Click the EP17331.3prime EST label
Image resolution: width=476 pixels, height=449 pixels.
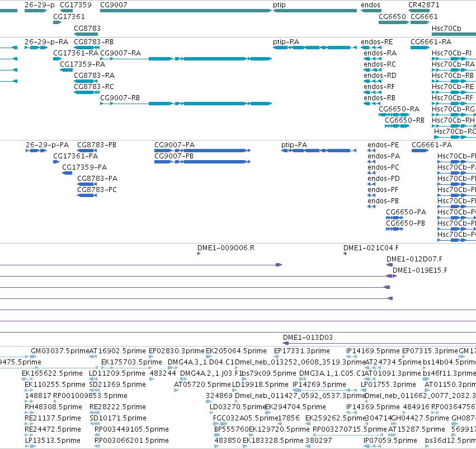pyautogui.click(x=301, y=351)
